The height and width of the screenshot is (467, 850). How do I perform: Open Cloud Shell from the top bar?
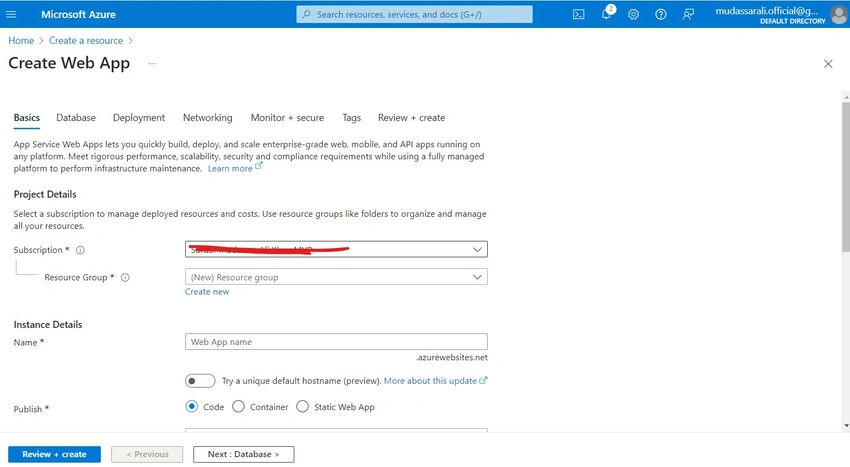pyautogui.click(x=578, y=15)
